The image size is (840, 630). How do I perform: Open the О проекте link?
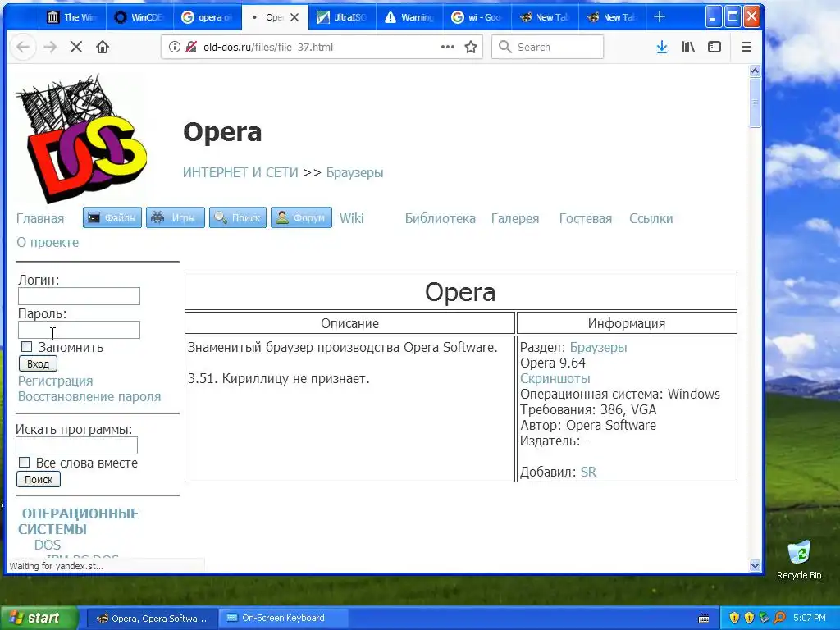coord(48,242)
